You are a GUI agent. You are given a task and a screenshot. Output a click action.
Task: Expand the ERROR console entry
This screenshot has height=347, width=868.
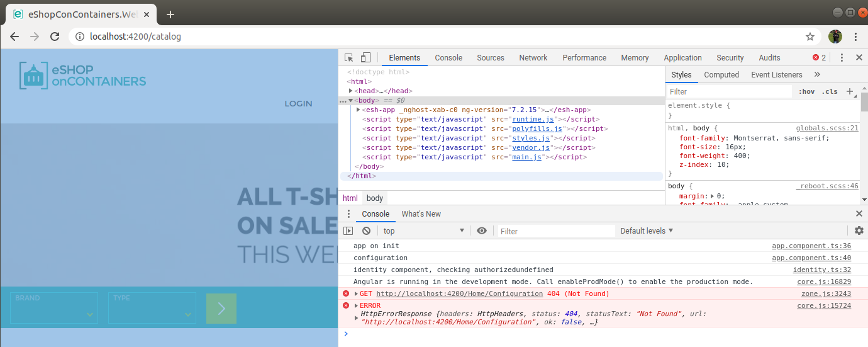coord(357,306)
